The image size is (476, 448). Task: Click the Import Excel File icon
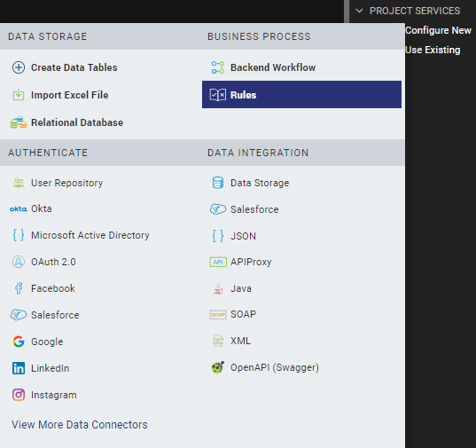tap(19, 95)
